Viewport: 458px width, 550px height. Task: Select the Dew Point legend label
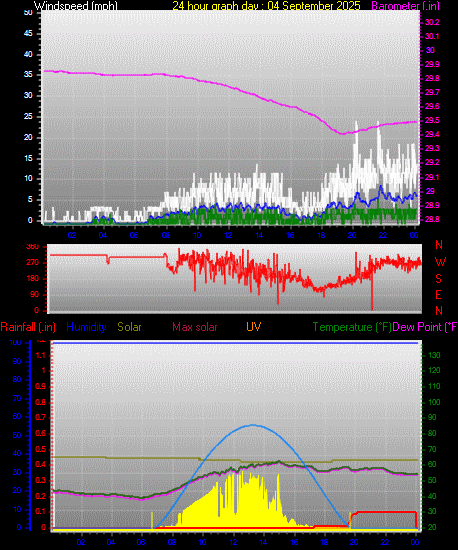425,327
